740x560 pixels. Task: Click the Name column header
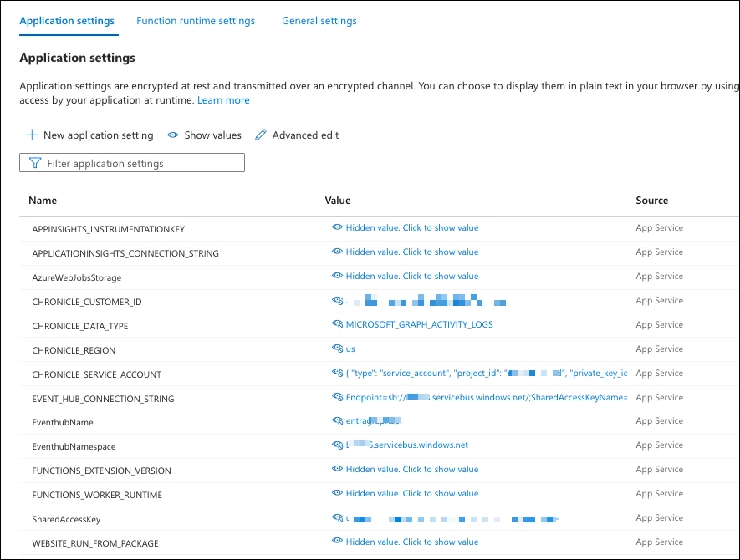click(x=43, y=201)
